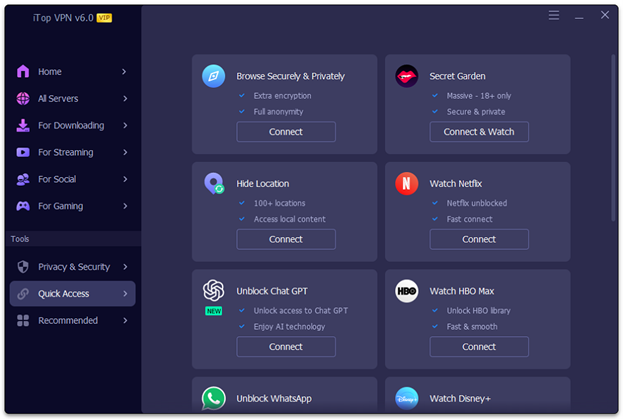Click the Watch Disney+ title
The width and height of the screenshot is (623, 419).
point(460,398)
